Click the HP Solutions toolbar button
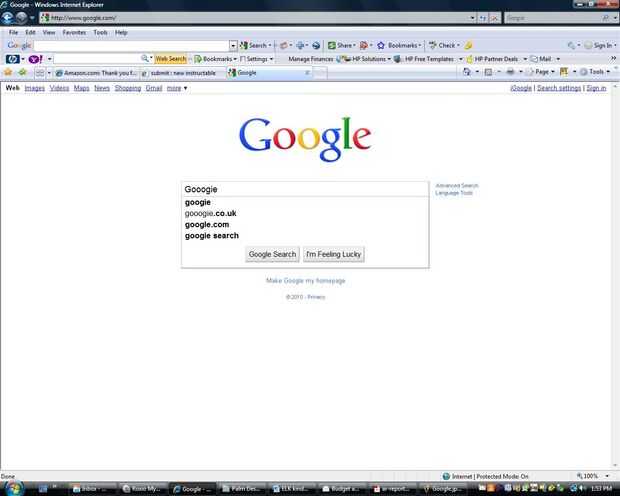Screen dimensions: 620x496 coord(364,59)
